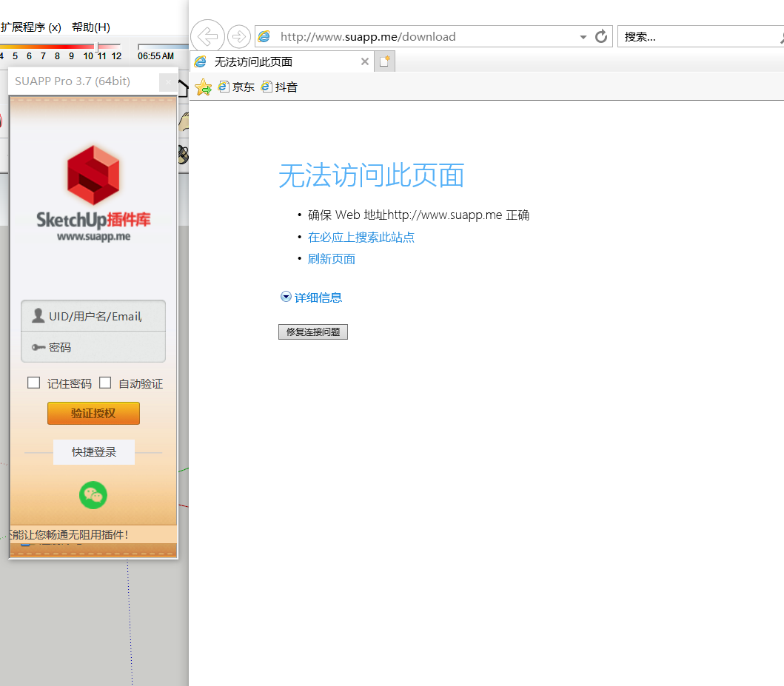Screen dimensions: 784x686
Task: Expand the 详细信息 section
Action: point(311,297)
